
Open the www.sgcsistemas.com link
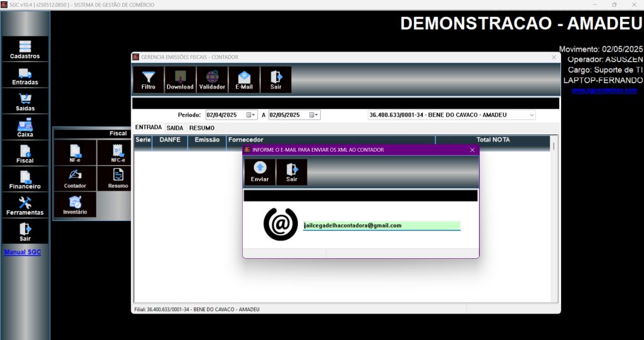tap(604, 90)
